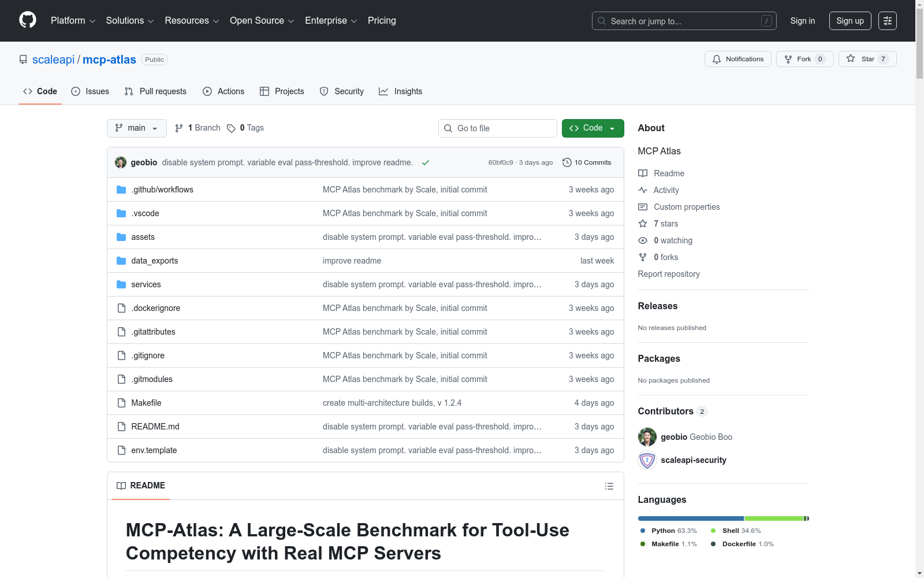924x578 pixels.
Task: Click the geobio contributor avatar
Action: [x=647, y=437]
